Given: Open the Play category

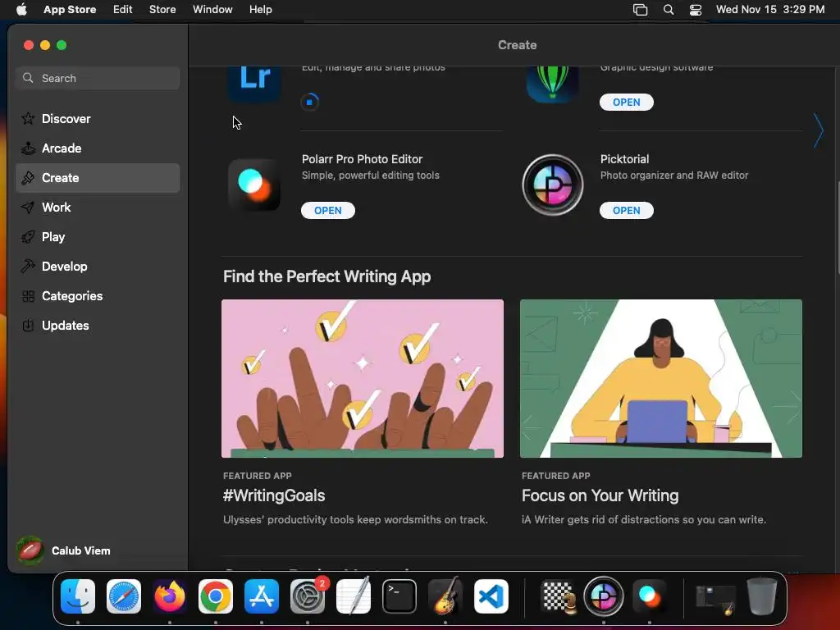Looking at the screenshot, I should [98, 237].
